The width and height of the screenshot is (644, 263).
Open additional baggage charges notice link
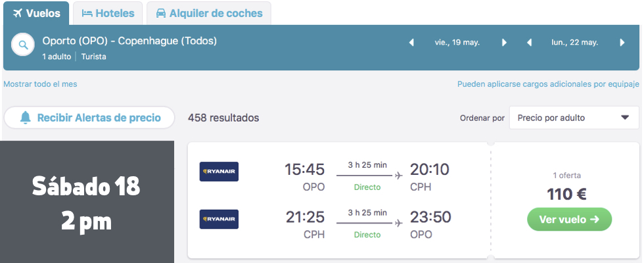tap(548, 84)
